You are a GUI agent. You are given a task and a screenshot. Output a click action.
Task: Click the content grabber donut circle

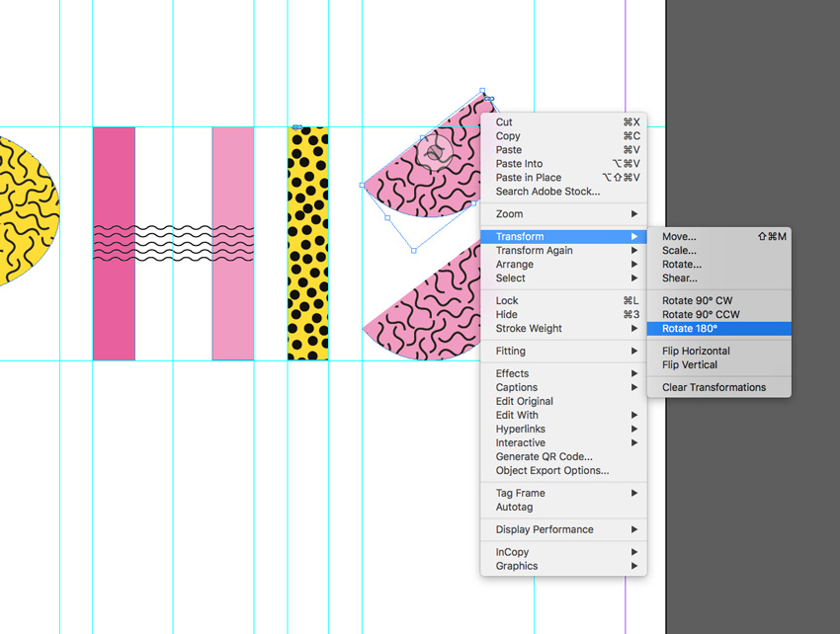click(434, 152)
